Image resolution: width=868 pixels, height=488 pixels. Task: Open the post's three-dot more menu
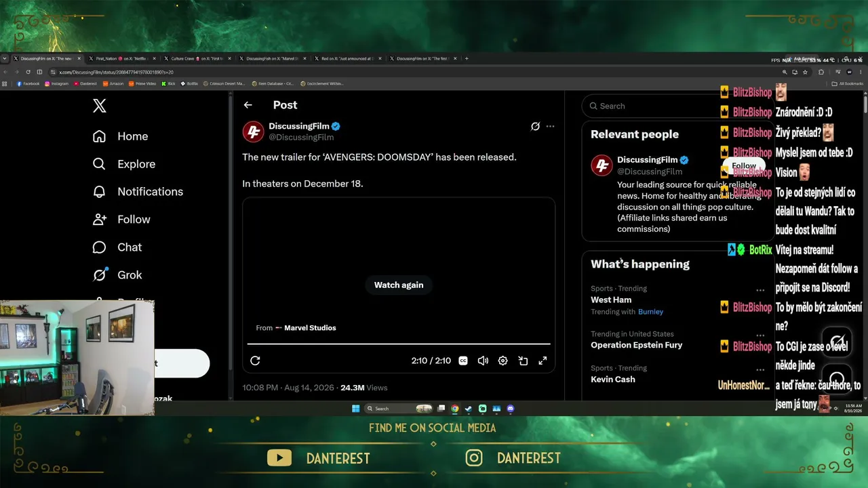point(550,126)
